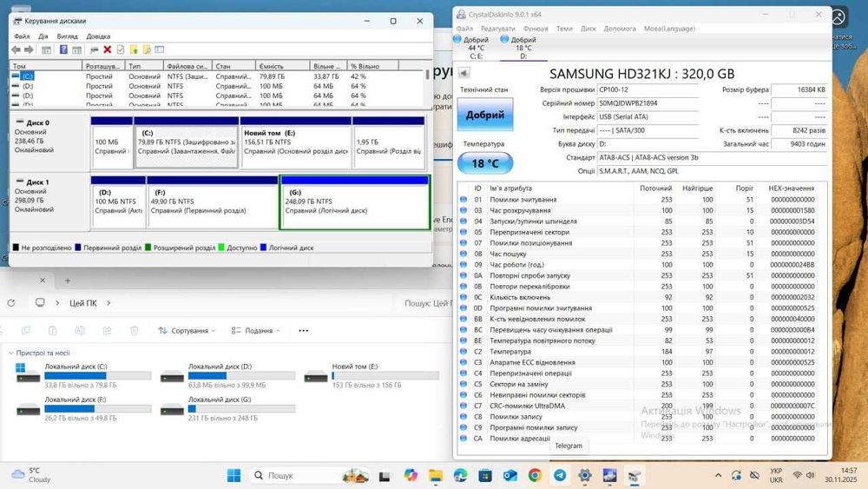The height and width of the screenshot is (489, 868).
Task: Open the Windows Start menu
Action: click(x=233, y=475)
